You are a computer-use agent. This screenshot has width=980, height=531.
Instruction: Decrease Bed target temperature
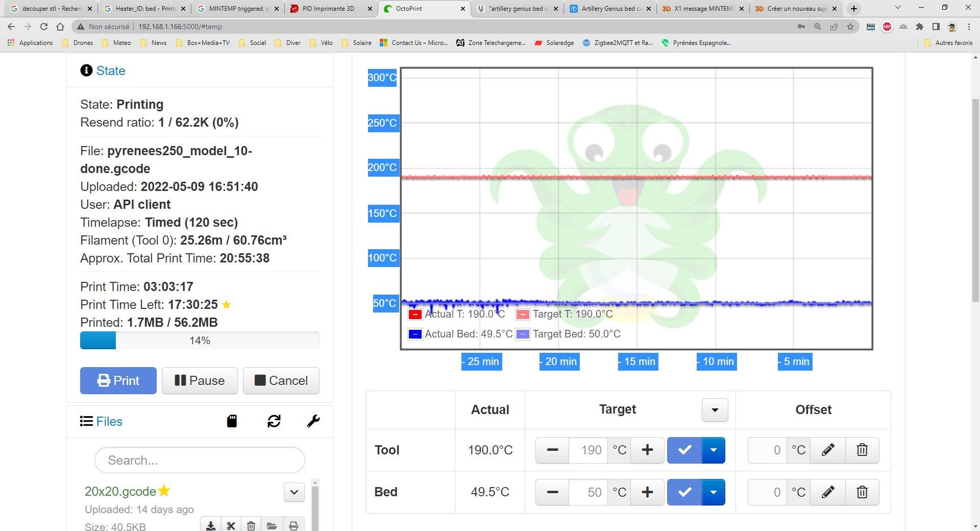[552, 492]
